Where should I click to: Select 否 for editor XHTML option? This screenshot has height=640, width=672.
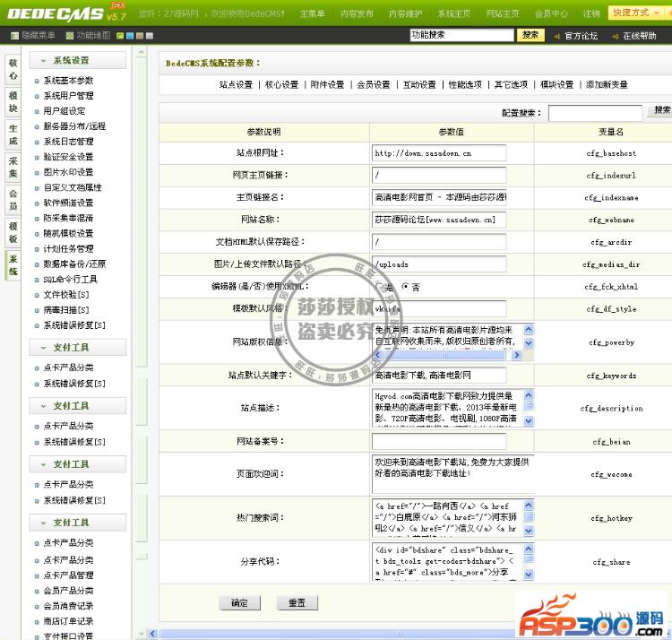pos(405,286)
